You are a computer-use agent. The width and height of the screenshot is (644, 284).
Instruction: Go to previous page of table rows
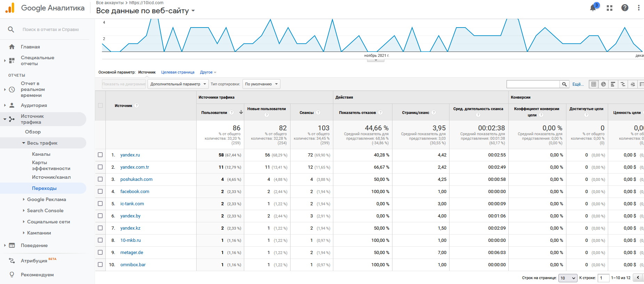click(638, 278)
